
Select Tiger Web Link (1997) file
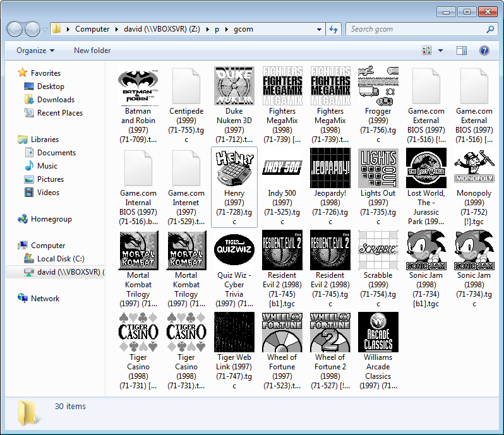tap(234, 351)
